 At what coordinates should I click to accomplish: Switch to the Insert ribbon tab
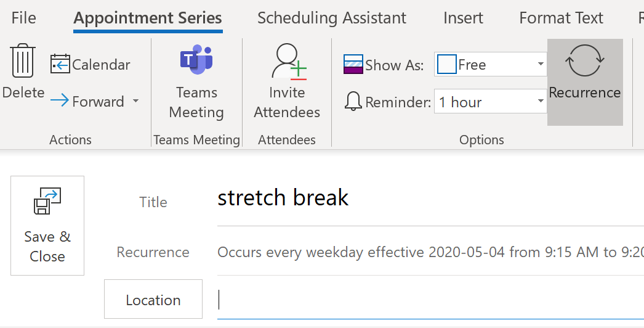pyautogui.click(x=463, y=18)
